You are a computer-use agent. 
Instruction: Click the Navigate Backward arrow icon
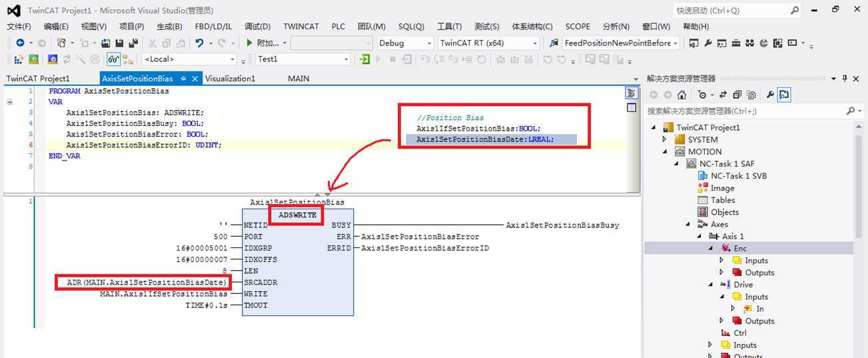pyautogui.click(x=20, y=43)
